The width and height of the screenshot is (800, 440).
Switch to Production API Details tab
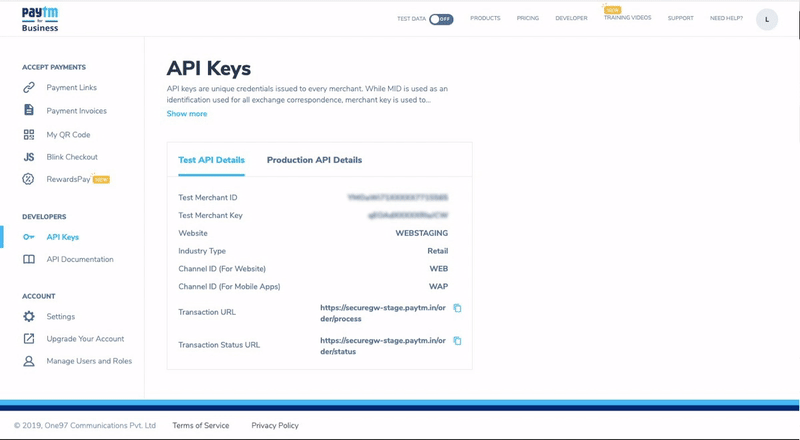tap(314, 160)
